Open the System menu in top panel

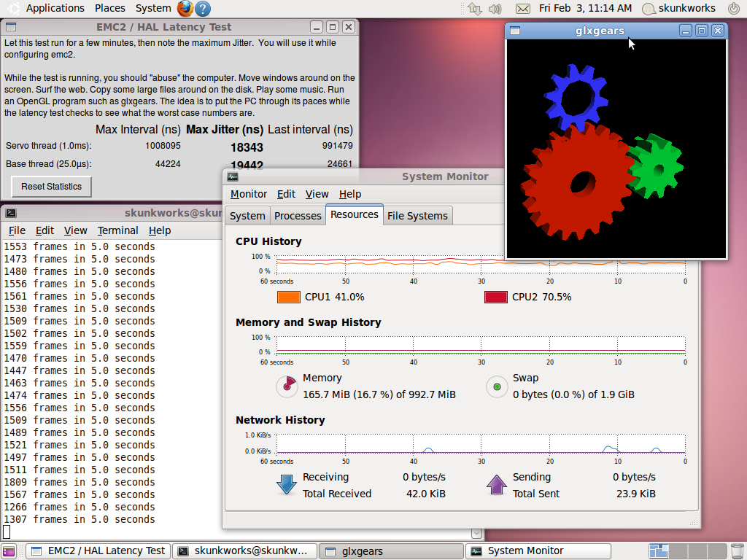(x=153, y=9)
